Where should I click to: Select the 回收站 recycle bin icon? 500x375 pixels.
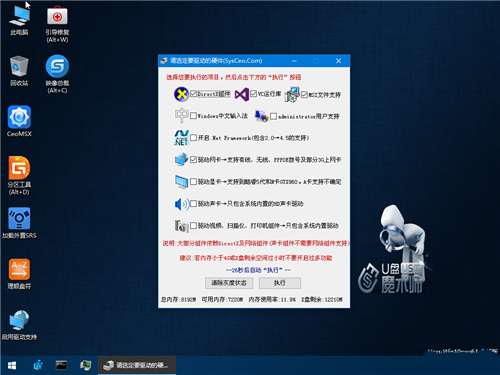[x=19, y=71]
